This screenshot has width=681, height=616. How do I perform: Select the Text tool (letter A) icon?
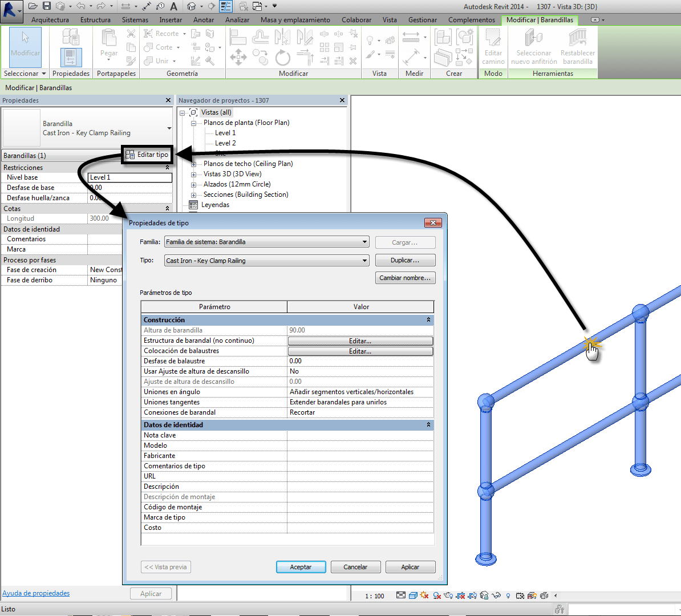(x=174, y=6)
